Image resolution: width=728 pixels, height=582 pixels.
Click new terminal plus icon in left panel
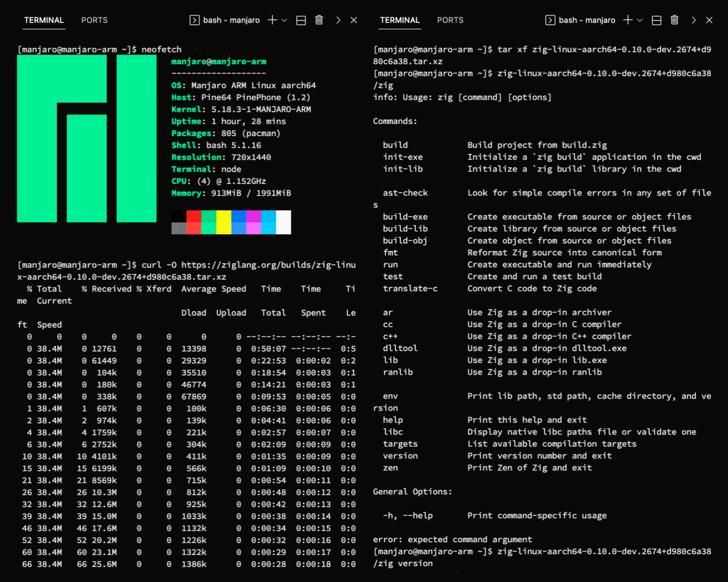(272, 20)
